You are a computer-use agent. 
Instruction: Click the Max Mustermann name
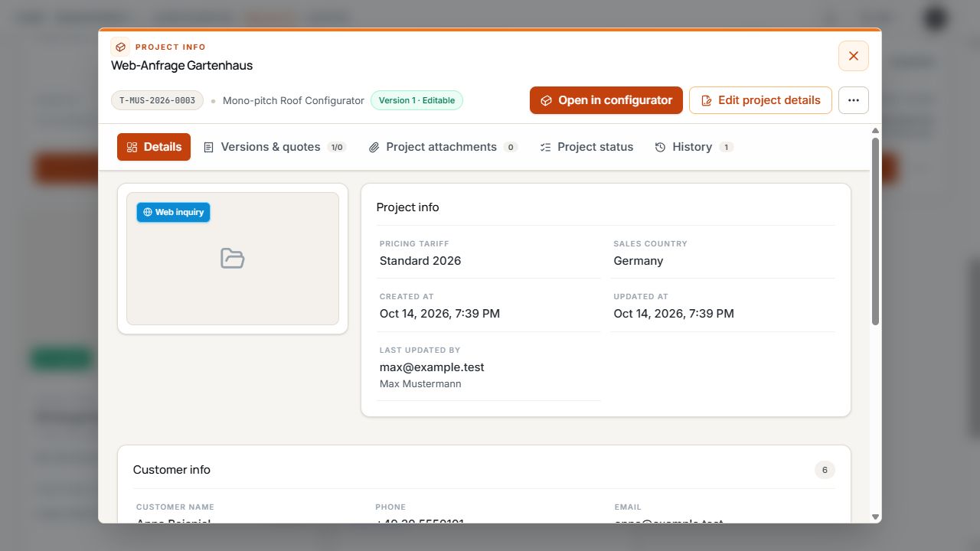[420, 383]
